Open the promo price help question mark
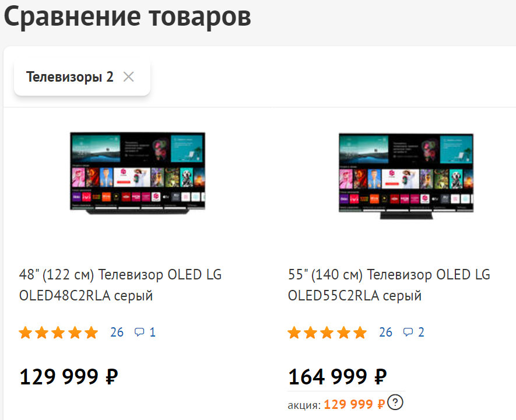This screenshot has height=420, width=516. click(x=396, y=402)
